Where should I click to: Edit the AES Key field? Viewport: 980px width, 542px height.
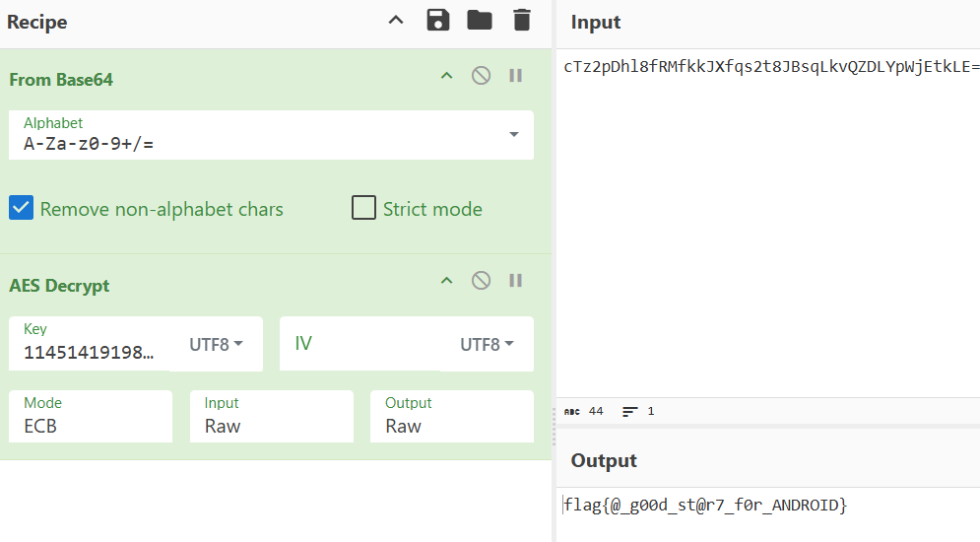point(89,344)
